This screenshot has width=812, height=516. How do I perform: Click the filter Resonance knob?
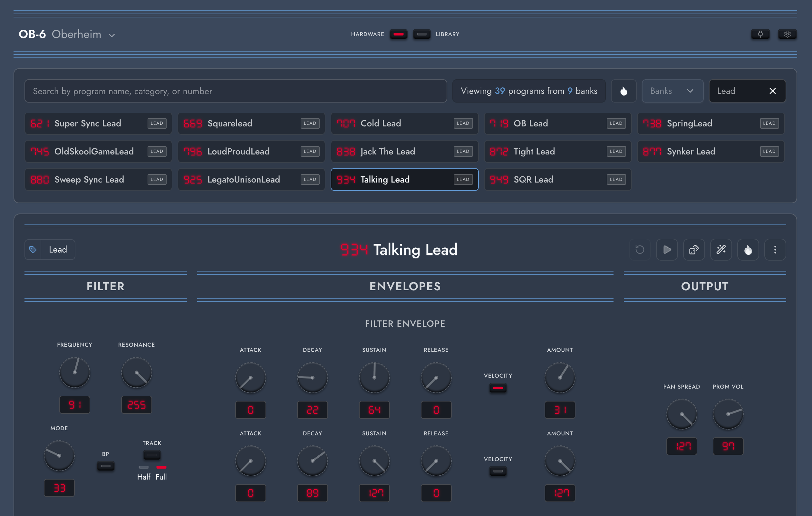coord(136,372)
